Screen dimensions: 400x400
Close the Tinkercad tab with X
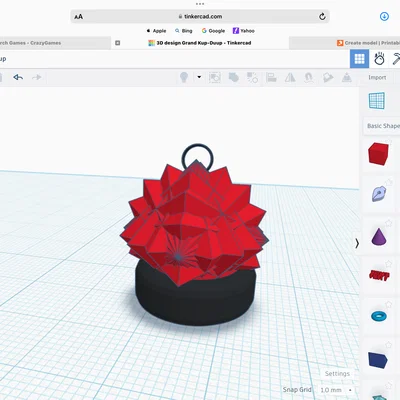(117, 43)
